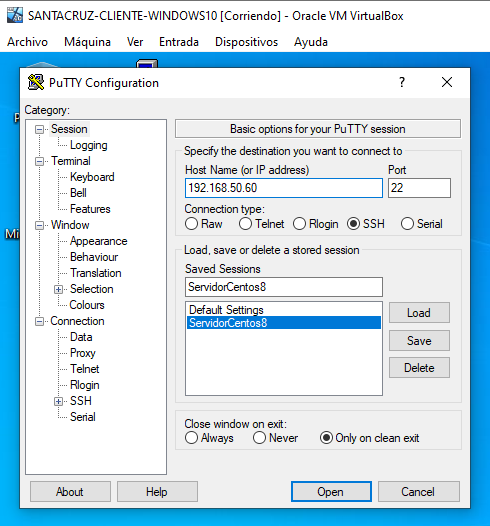Click the VirtualBox window title icon
This screenshot has width=490, height=526.
click(15, 15)
